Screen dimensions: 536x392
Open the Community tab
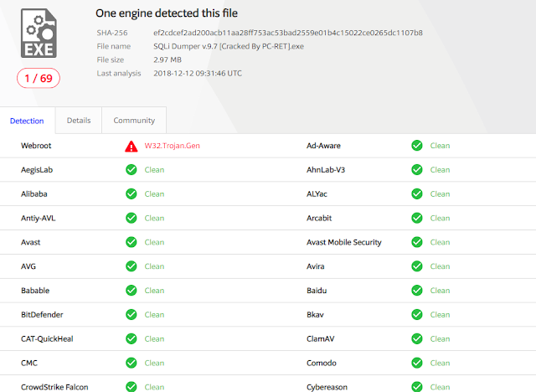tap(134, 121)
